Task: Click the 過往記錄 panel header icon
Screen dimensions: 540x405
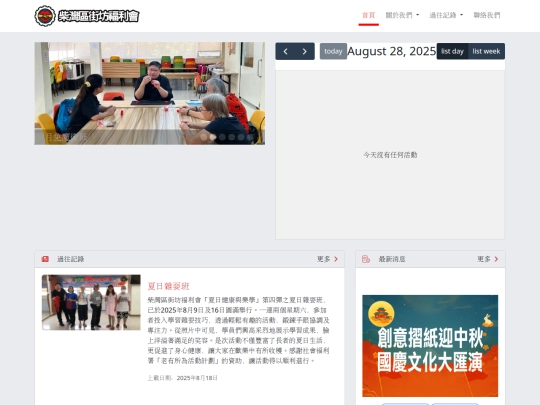Action: pos(45,259)
